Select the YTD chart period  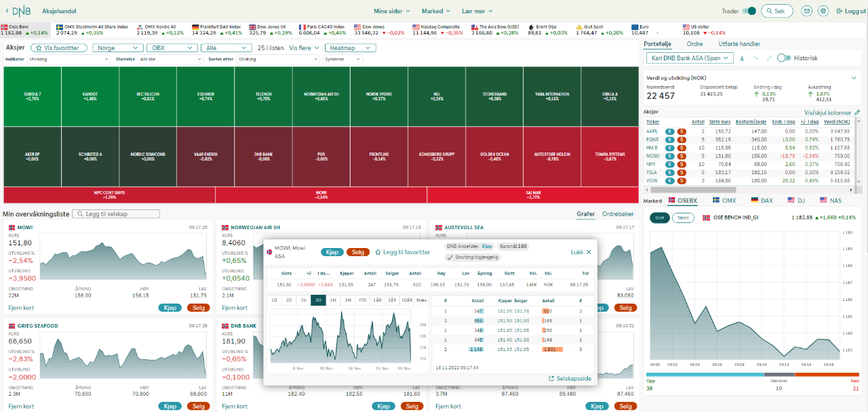pos(362,300)
